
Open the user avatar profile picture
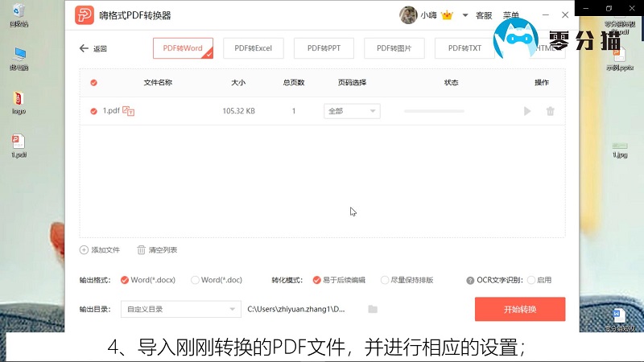point(408,15)
